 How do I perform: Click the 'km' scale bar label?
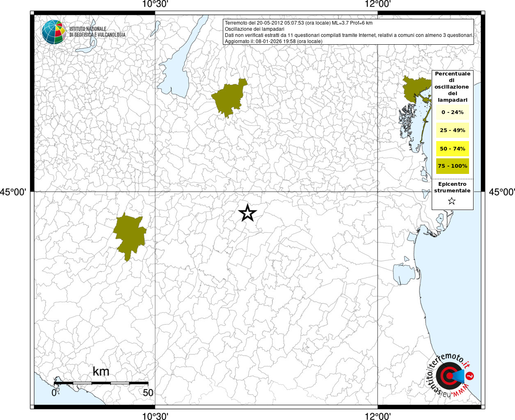101,372
